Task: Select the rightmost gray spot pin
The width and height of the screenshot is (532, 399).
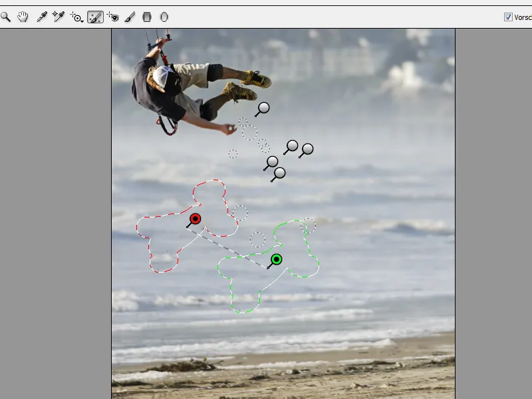Action: pos(307,149)
